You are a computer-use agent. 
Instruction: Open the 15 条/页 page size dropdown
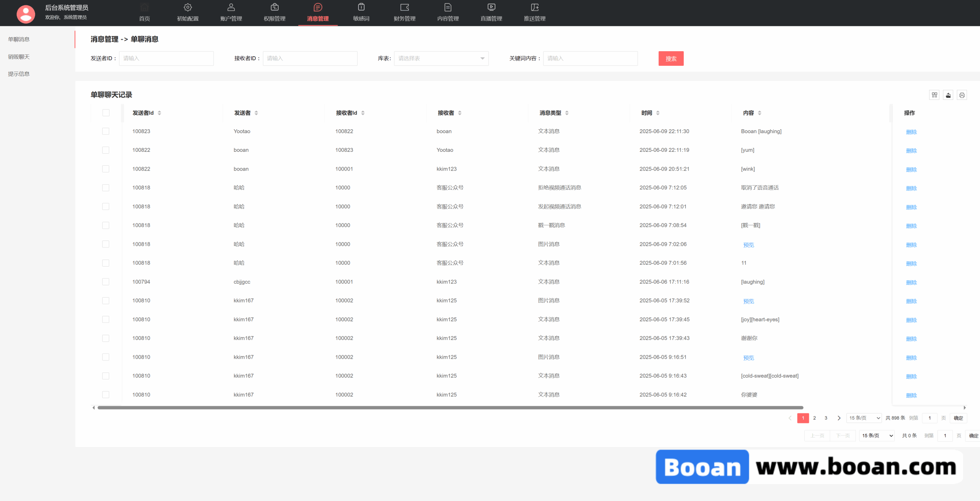coord(864,418)
